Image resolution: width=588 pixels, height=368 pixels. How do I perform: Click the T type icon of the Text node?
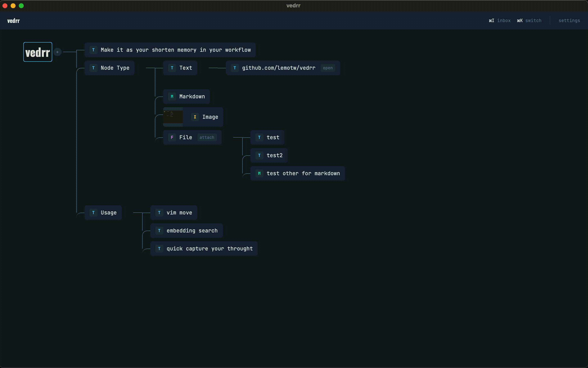tap(172, 68)
